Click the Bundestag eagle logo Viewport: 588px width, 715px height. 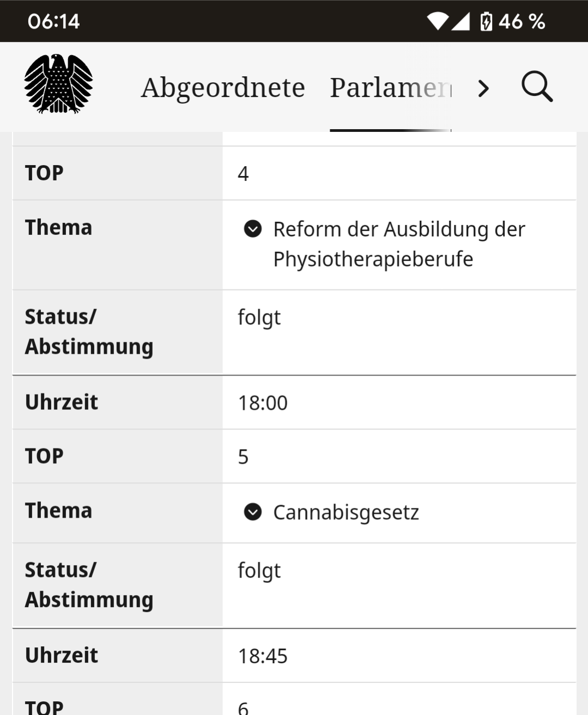click(59, 84)
